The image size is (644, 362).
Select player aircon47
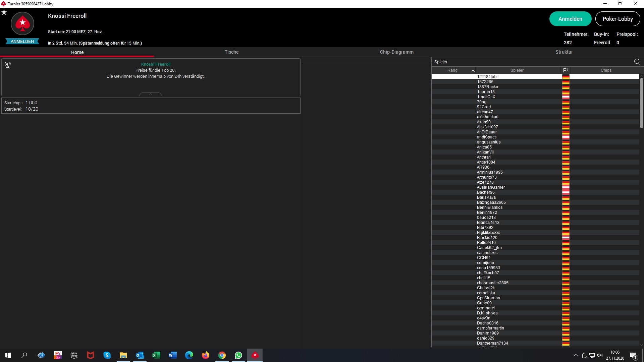click(x=535, y=112)
